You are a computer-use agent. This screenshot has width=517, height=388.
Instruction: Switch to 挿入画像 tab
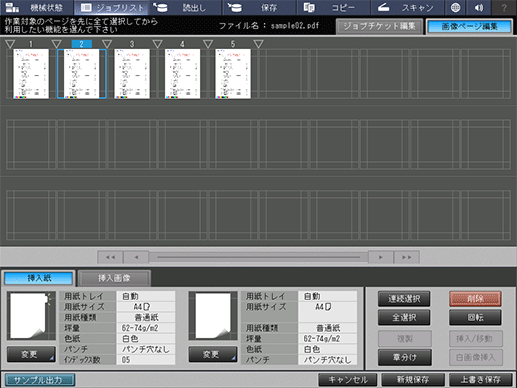[114, 278]
